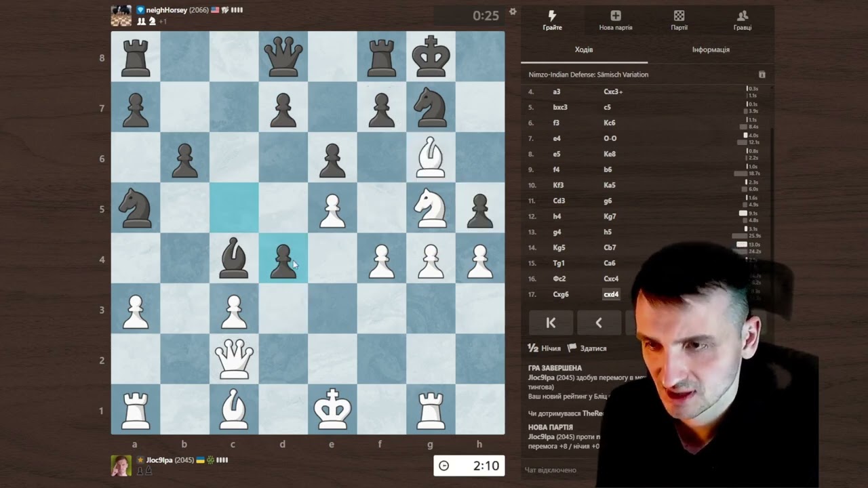Select black move b6 in move 9
This screenshot has width=868, height=488.
(x=608, y=169)
